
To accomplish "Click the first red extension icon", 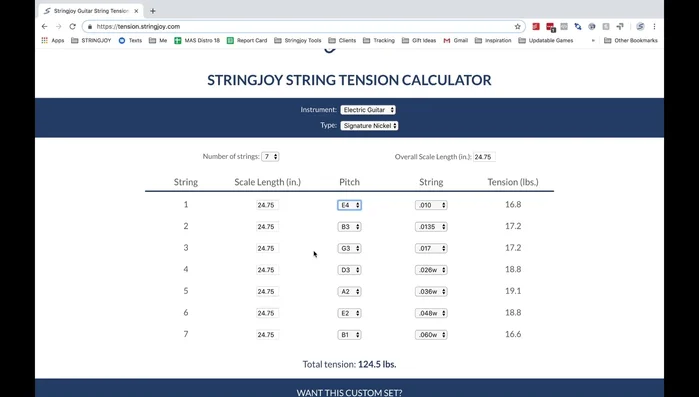I will click(536, 27).
